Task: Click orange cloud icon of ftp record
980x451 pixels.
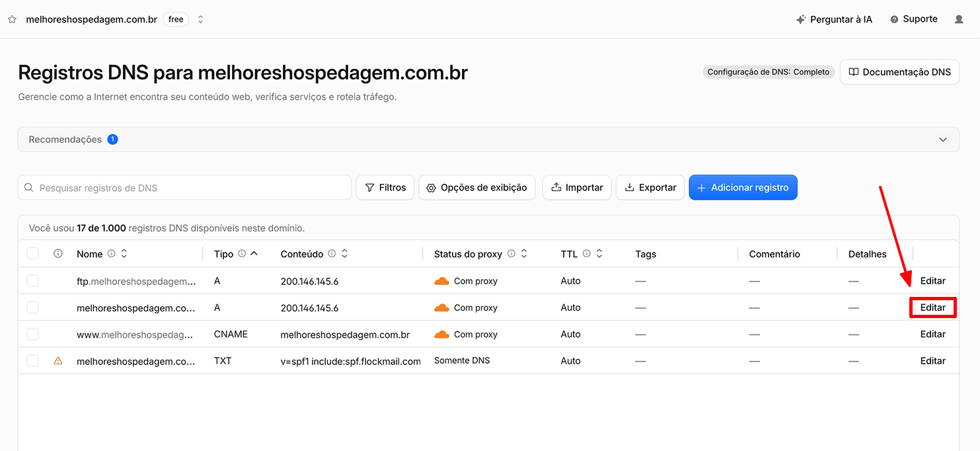Action: [x=441, y=281]
